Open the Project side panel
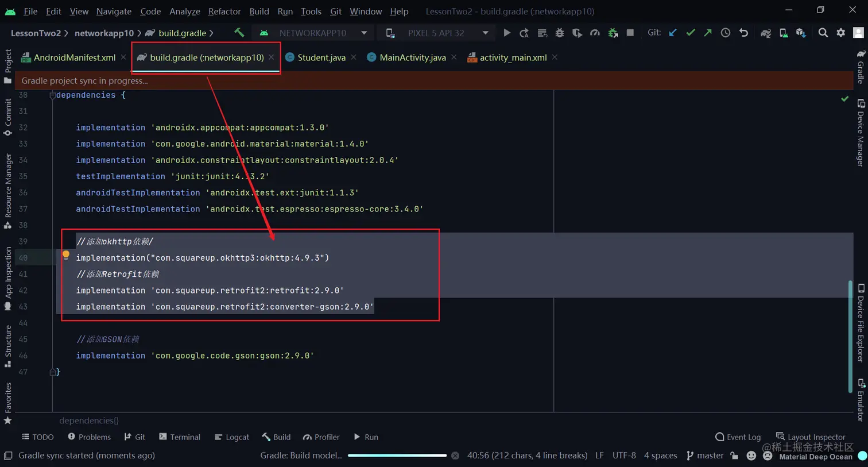The image size is (868, 467). [x=7, y=66]
